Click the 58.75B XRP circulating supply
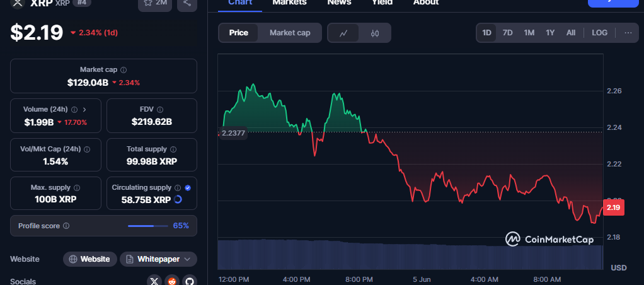644x285 pixels. point(146,200)
